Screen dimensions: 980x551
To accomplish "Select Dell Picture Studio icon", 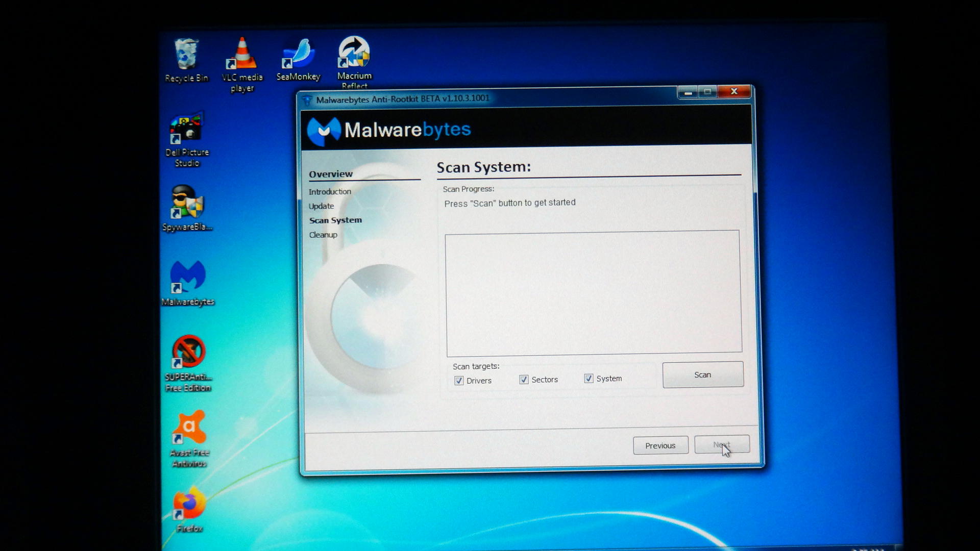I will (x=187, y=140).
